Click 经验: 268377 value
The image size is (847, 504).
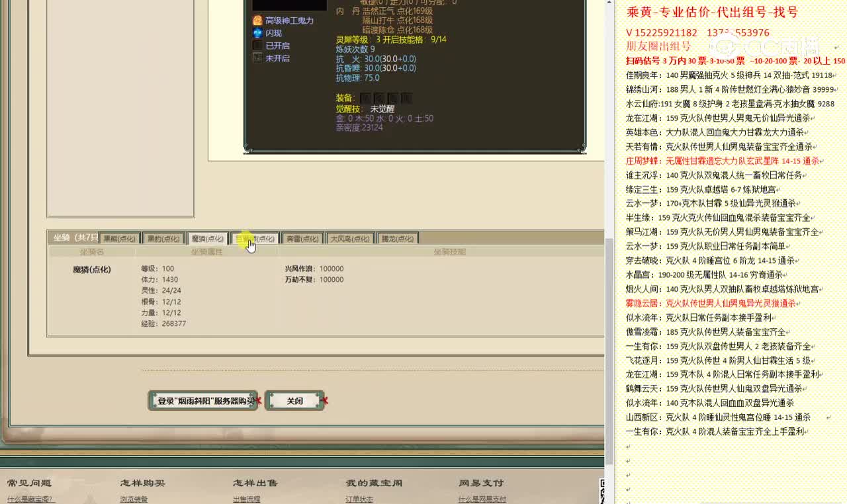(163, 323)
